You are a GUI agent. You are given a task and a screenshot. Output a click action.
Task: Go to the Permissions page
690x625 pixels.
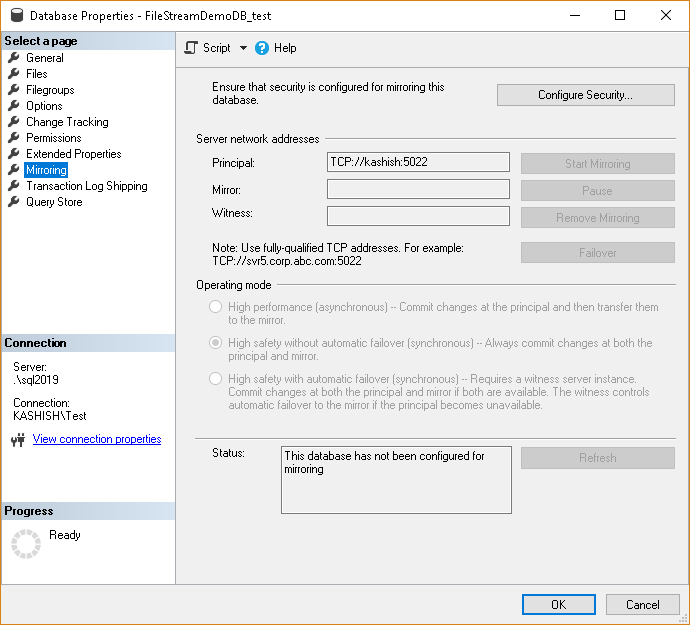[x=53, y=138]
